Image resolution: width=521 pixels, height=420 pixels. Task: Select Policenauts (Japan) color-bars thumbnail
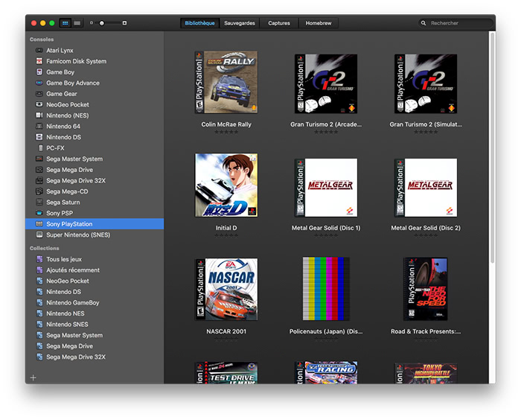pyautogui.click(x=326, y=289)
